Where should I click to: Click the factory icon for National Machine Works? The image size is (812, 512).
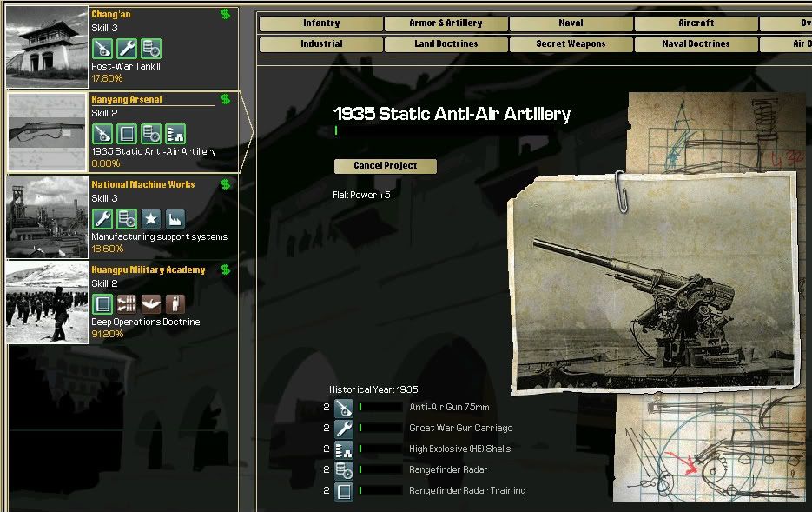point(175,219)
